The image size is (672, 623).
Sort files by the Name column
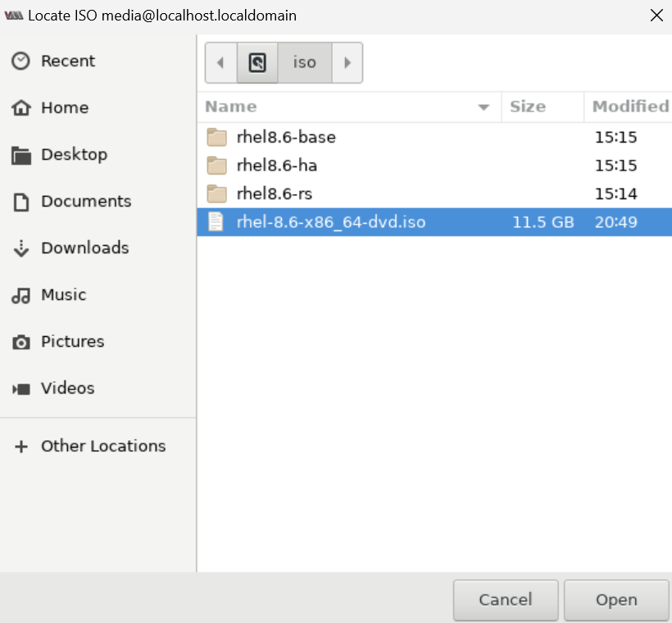[349, 107]
